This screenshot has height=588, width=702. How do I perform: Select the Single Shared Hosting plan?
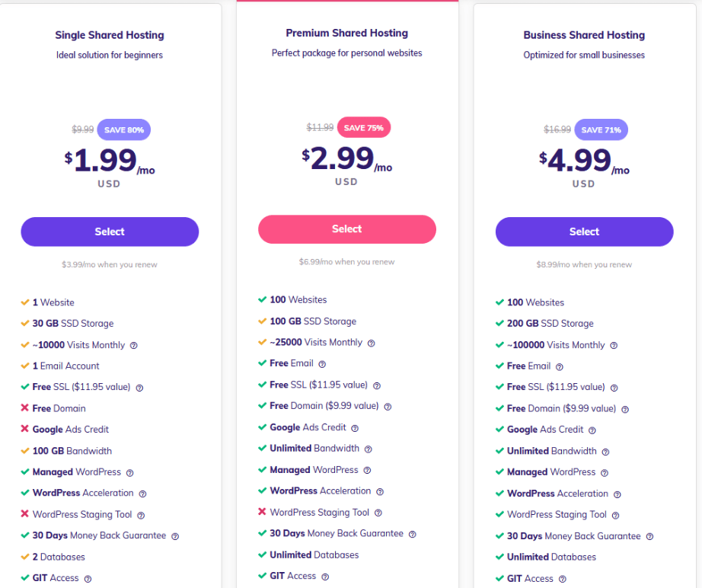click(110, 232)
